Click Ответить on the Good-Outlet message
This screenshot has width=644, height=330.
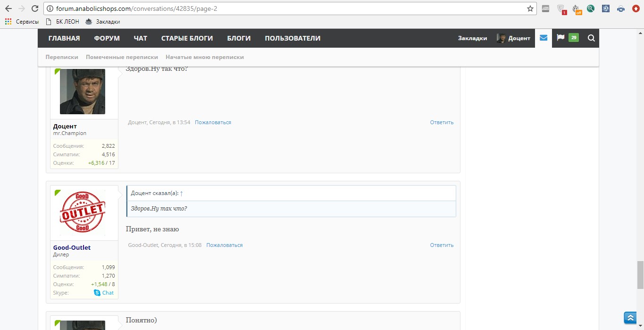(441, 245)
